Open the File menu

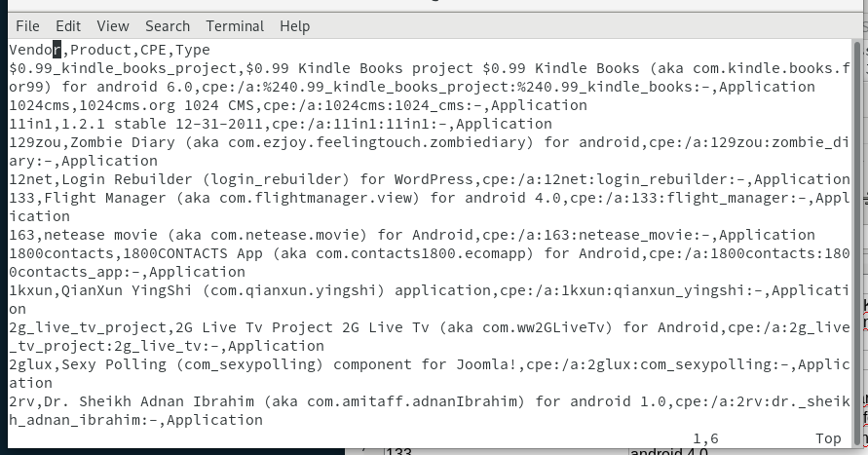coord(27,26)
